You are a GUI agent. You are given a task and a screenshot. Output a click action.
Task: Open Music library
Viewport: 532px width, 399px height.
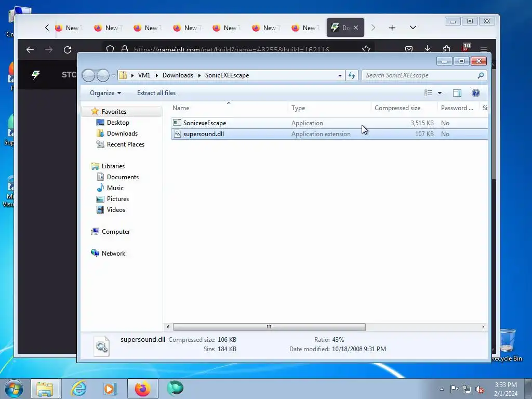point(115,188)
